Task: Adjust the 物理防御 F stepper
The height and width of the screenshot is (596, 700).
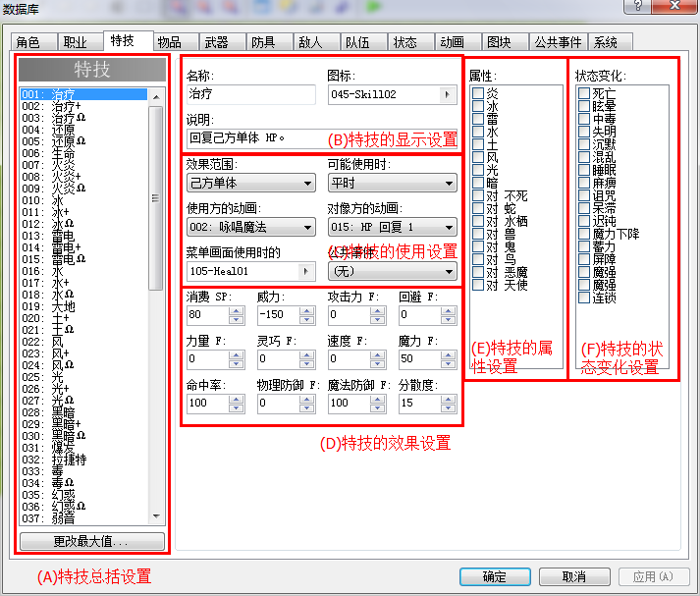Action: (306, 404)
